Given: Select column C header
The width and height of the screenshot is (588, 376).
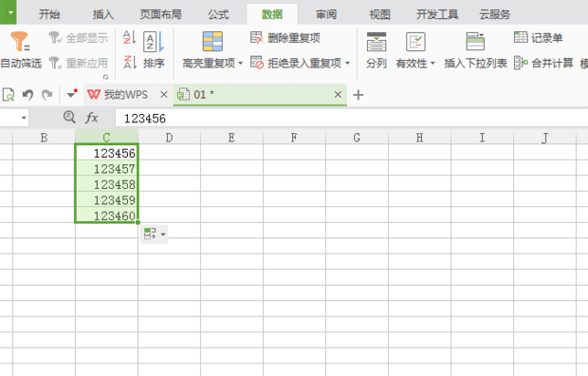Looking at the screenshot, I should pyautogui.click(x=106, y=137).
